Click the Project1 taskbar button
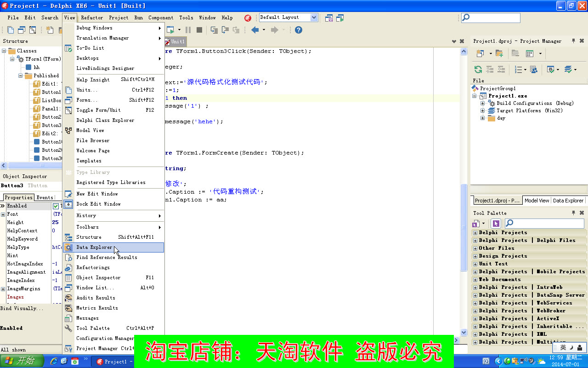Screen dimensions: 588x368 [x=113, y=362]
